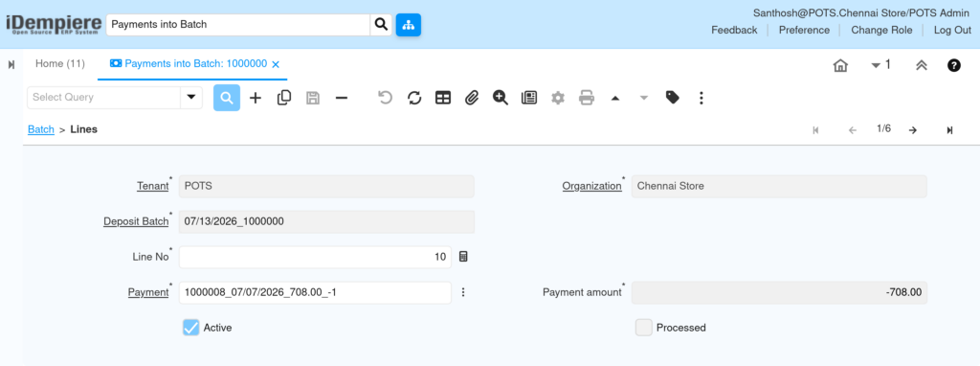
Task: Go to detail record down triangle
Action: pyautogui.click(x=644, y=99)
